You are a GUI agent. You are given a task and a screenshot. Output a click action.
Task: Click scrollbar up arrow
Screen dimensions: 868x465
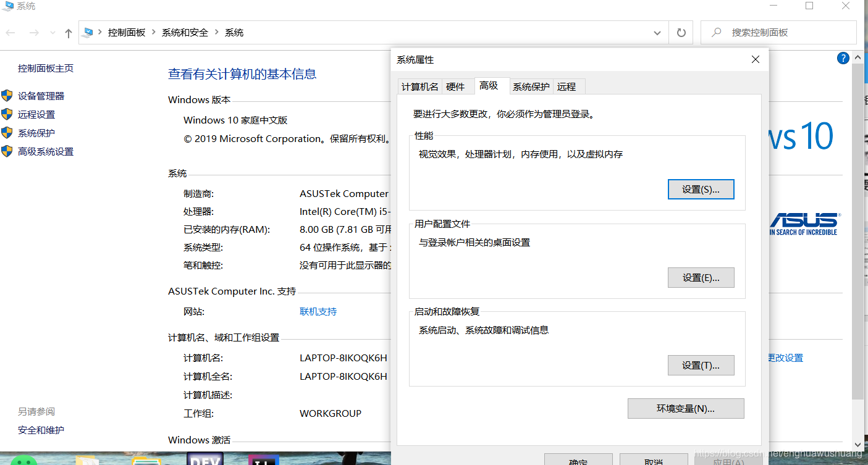click(x=858, y=57)
